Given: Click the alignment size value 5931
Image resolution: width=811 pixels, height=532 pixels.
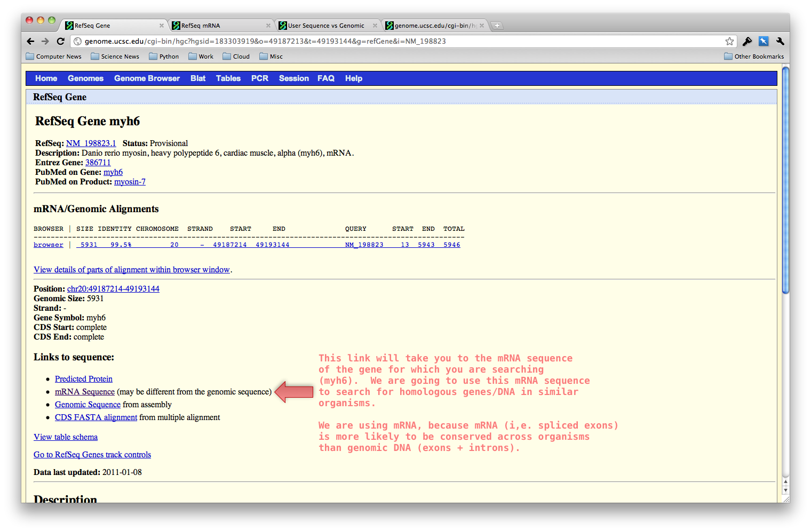Looking at the screenshot, I should coord(89,245).
